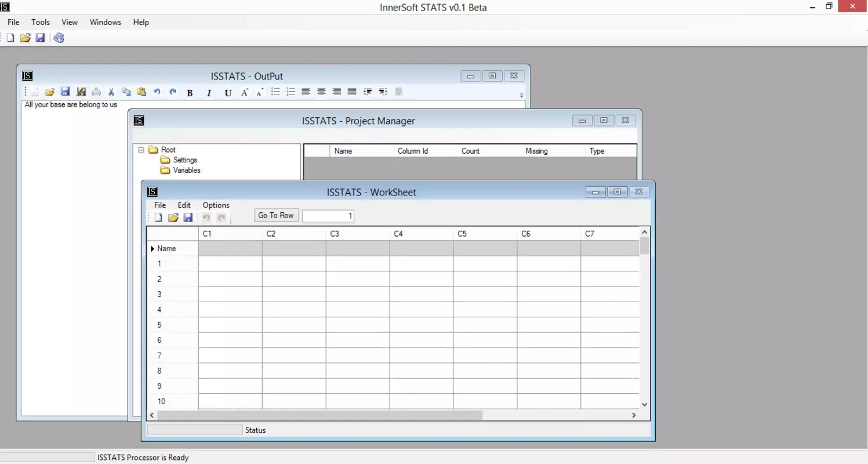Toggle Italic formatting in OutPut toolbar
This screenshot has width=868, height=464.
209,93
